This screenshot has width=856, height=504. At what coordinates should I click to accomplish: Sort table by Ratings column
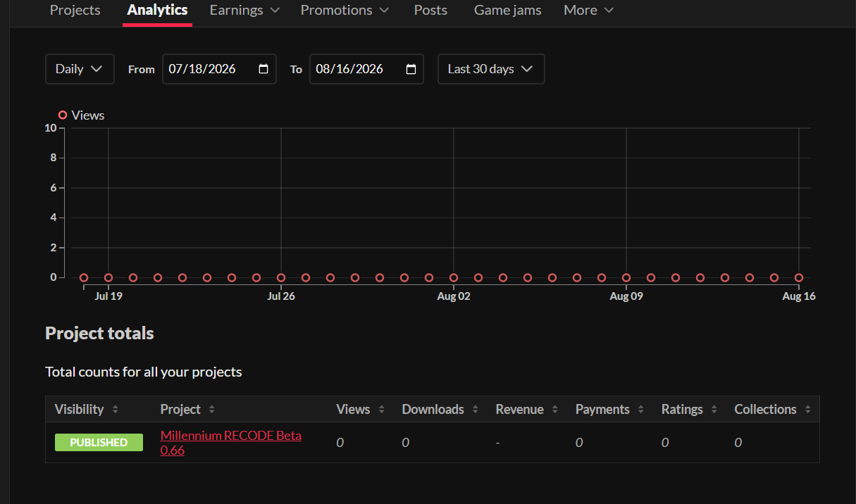[690, 409]
